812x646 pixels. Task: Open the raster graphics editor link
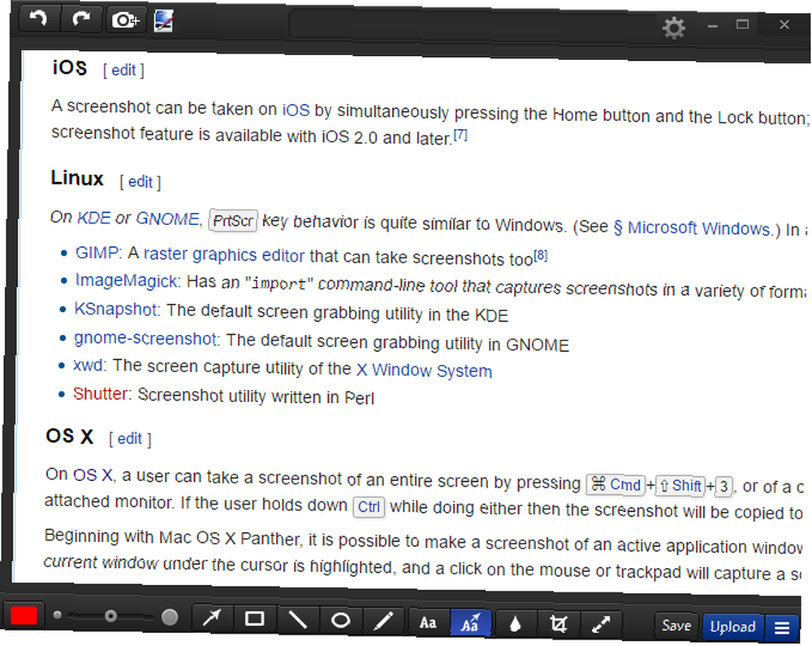point(224,255)
